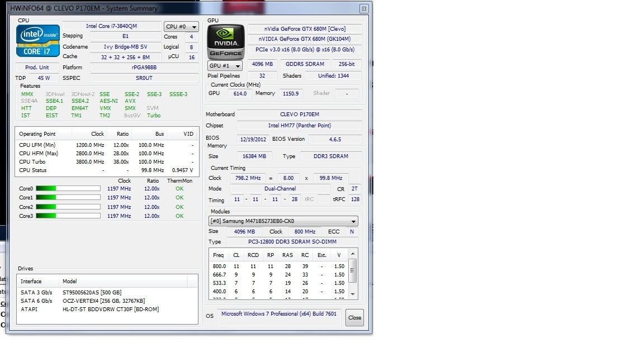Click the Turbo feature label
The image size is (644, 362).
(x=154, y=116)
